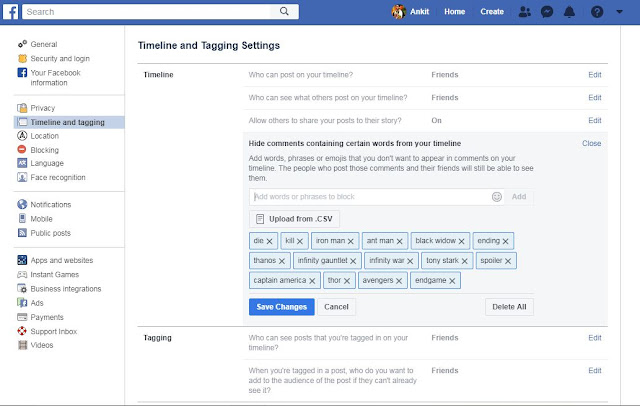Image resolution: width=640 pixels, height=406 pixels.
Task: Open Videos settings
Action: click(x=42, y=345)
